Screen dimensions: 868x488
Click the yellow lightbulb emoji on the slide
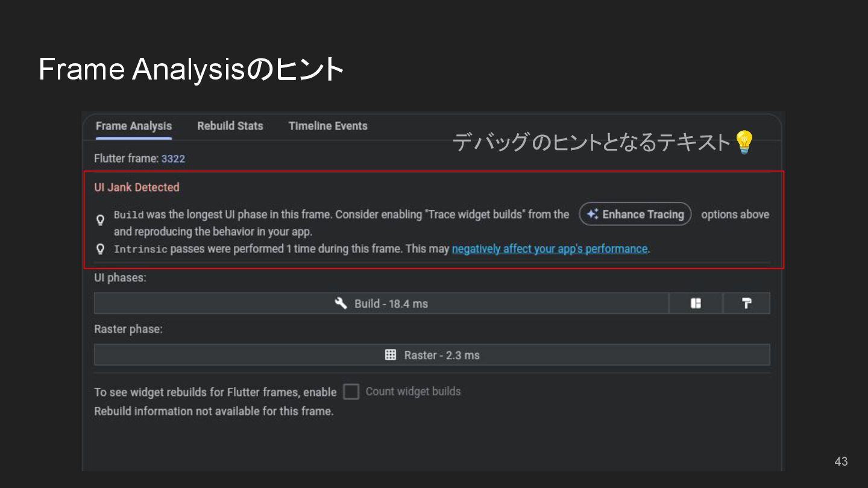[x=744, y=142]
